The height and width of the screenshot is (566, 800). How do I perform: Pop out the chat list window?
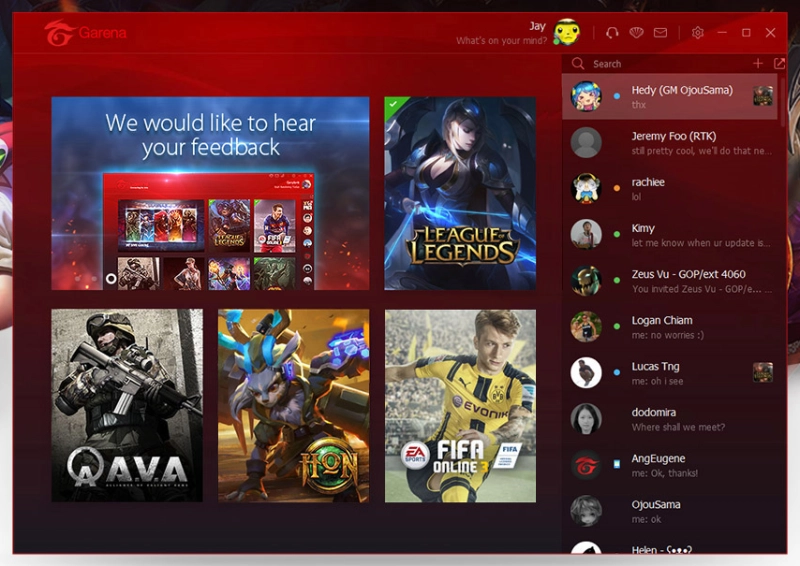[x=779, y=63]
